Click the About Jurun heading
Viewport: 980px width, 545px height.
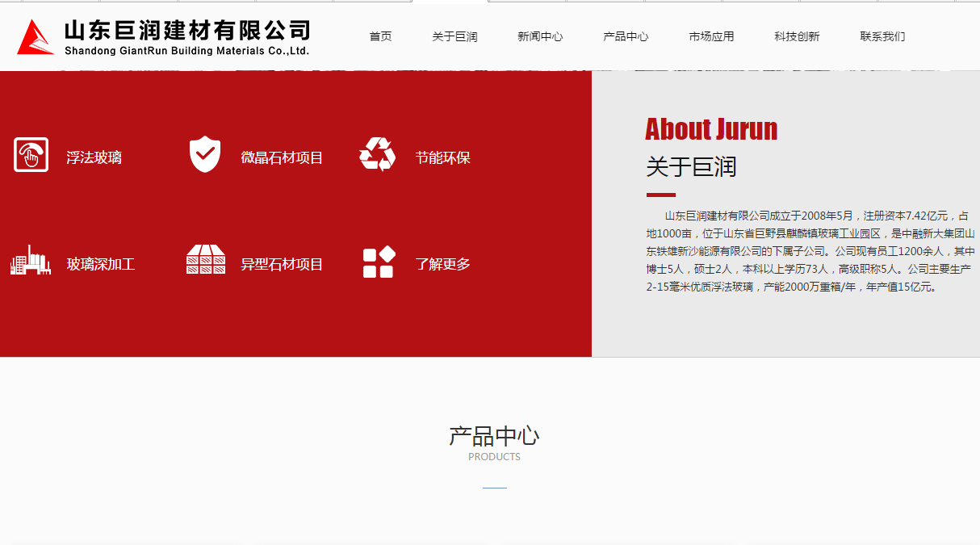pyautogui.click(x=711, y=129)
